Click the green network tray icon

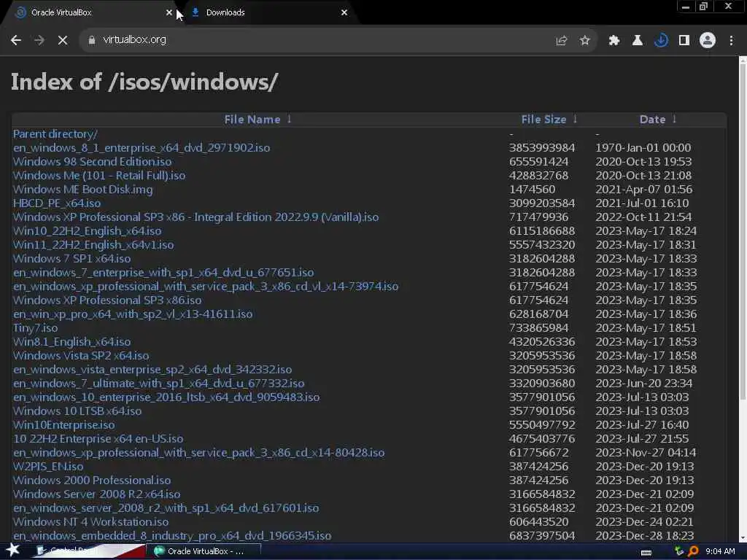(679, 551)
